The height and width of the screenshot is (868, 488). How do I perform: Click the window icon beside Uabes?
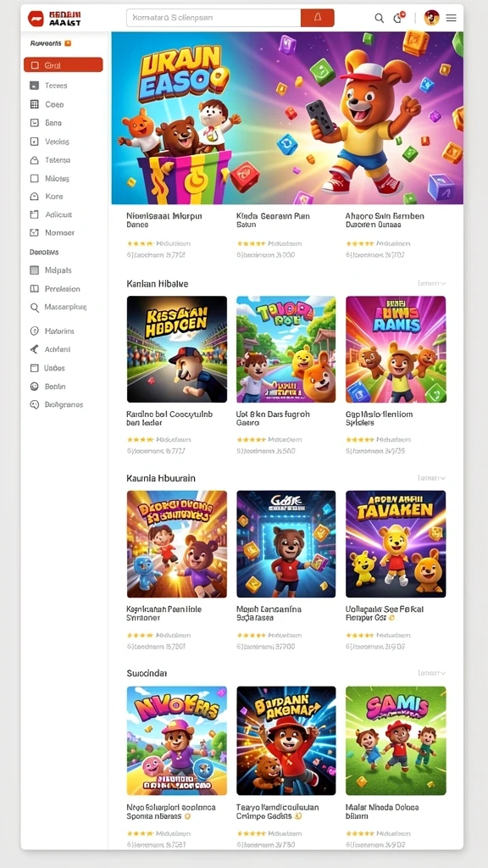coord(34,368)
